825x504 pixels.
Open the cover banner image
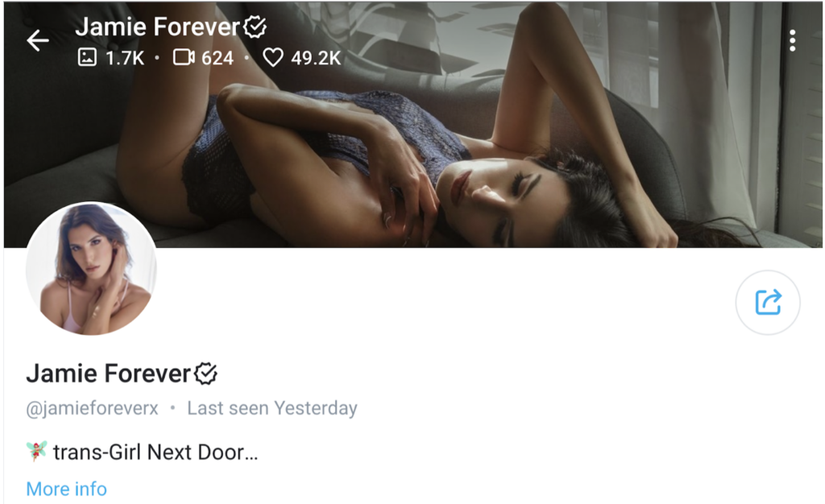pyautogui.click(x=412, y=125)
